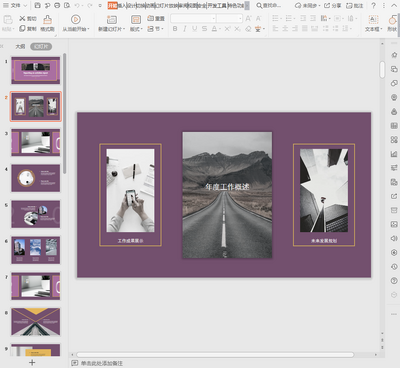Select slide 8 thumbnail with yellow triangle

[x=36, y=322]
